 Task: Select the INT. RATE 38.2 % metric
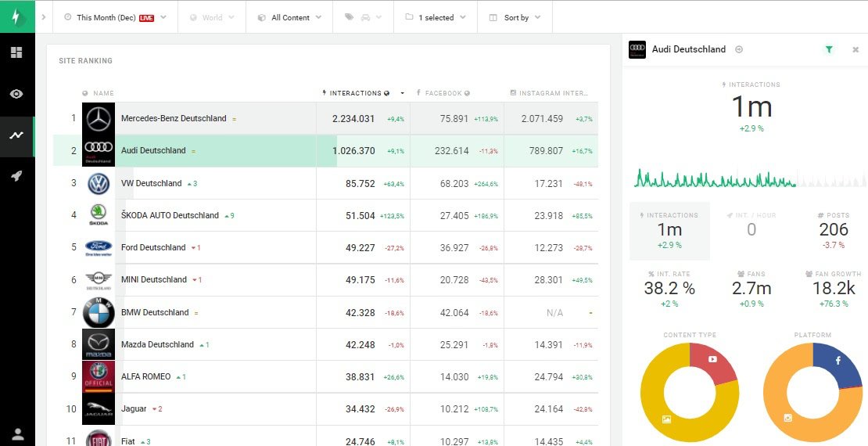669,290
